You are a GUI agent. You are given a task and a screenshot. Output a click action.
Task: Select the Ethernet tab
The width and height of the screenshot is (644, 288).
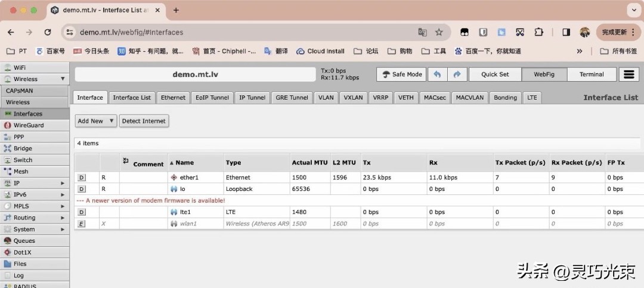(173, 97)
